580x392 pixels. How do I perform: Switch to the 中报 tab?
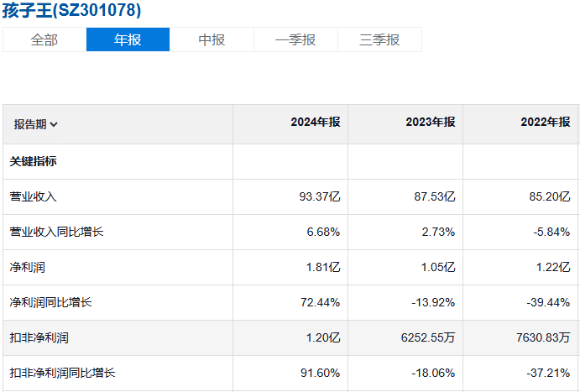click(x=212, y=39)
